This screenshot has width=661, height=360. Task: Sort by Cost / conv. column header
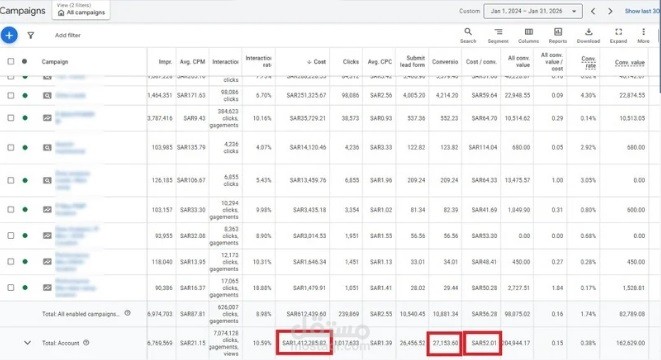[x=481, y=62]
